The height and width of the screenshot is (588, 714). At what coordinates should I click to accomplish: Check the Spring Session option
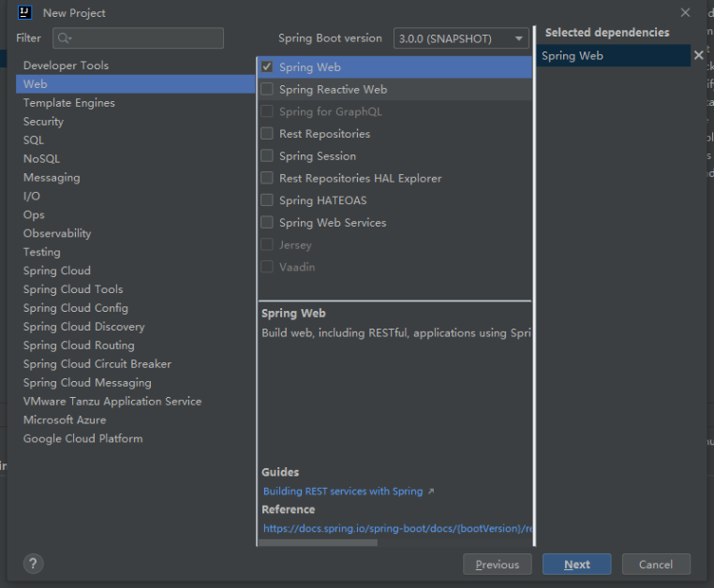[x=267, y=155]
